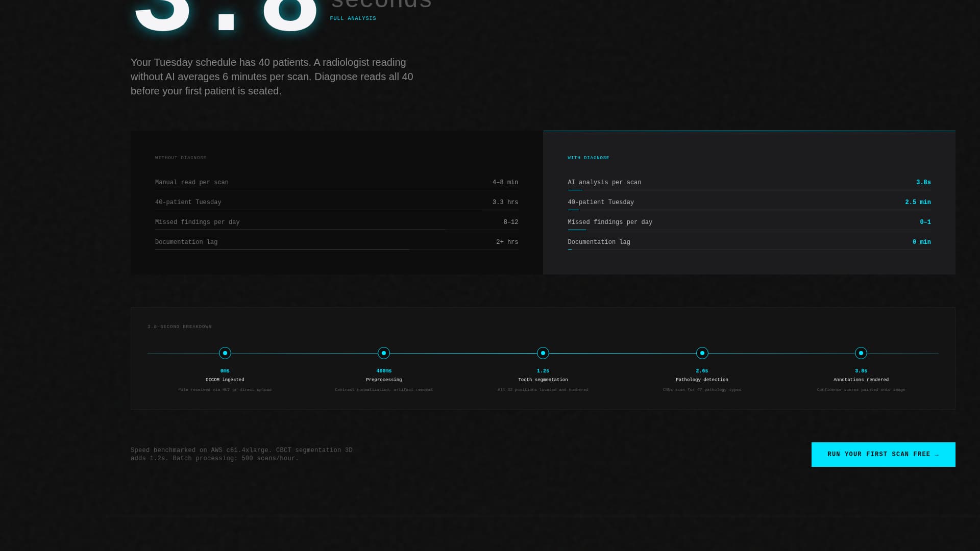The image size is (980, 551).
Task: Click the 'WITH DIAGNOSE' panel heading
Action: tap(589, 158)
